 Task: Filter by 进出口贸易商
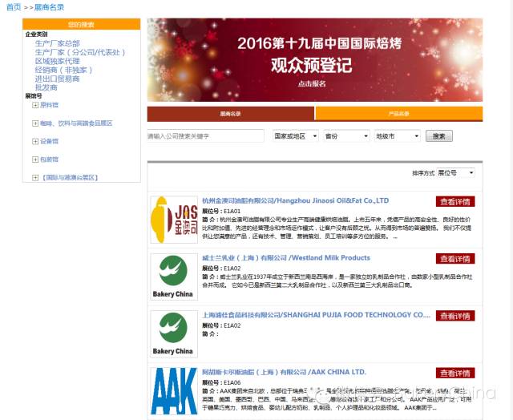click(x=57, y=79)
